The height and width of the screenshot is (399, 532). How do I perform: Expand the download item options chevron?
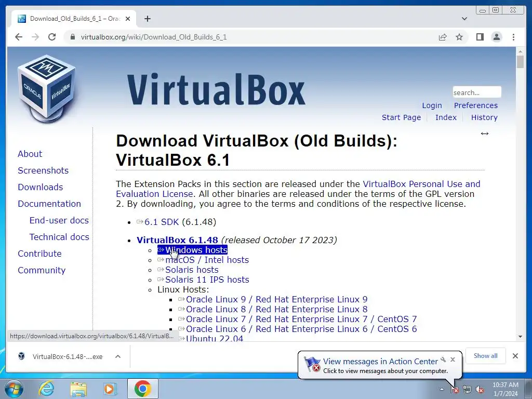(x=118, y=356)
